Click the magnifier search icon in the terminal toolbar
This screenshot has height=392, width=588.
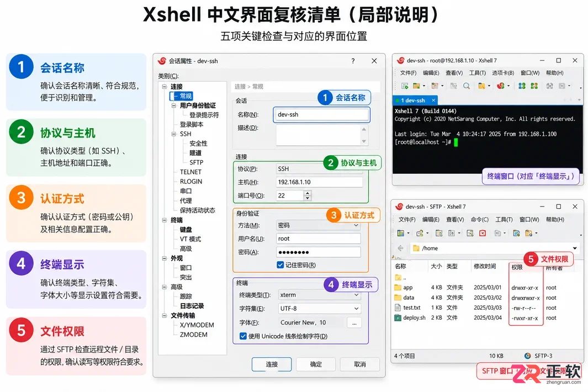coord(467,86)
